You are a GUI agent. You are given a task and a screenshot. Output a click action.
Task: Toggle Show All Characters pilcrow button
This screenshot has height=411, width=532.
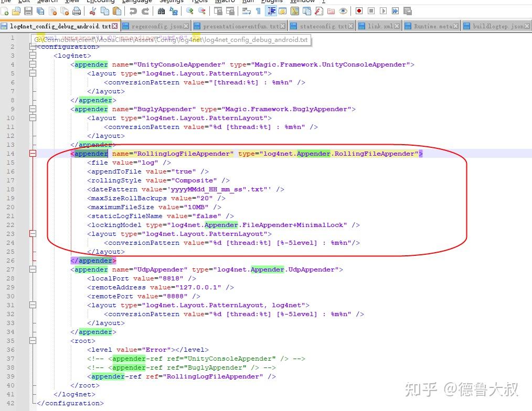(258, 11)
